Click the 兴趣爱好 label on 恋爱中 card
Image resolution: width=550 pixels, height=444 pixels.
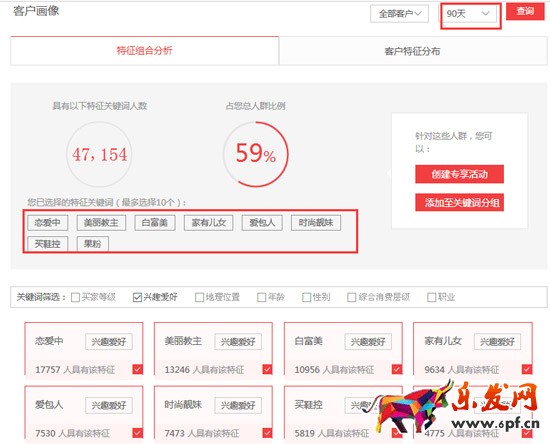click(109, 342)
